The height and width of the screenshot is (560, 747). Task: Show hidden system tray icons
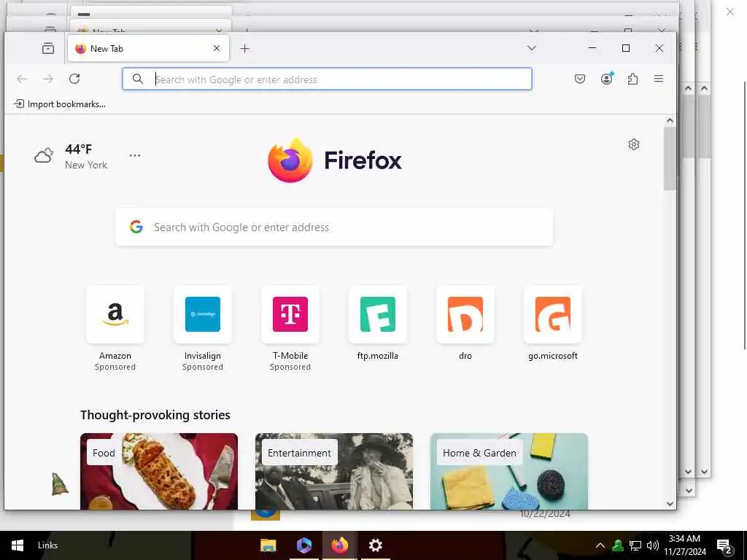click(600, 545)
